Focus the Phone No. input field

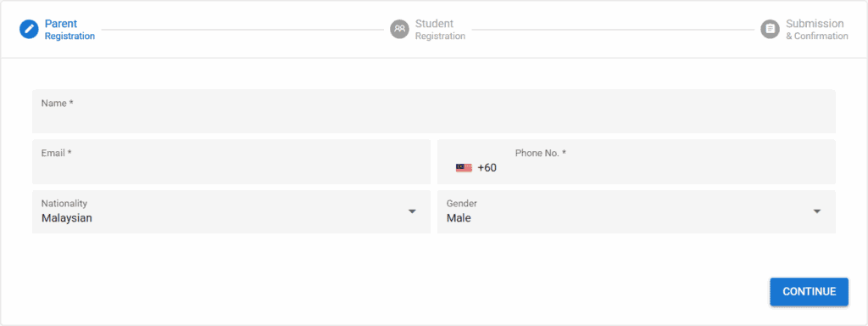point(637,162)
